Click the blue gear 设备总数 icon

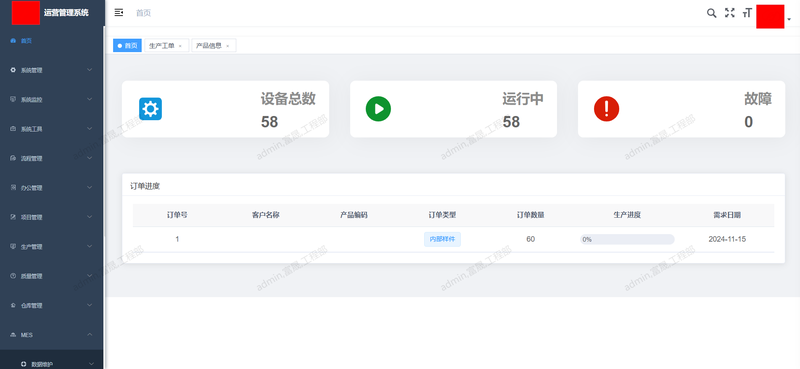(151, 109)
